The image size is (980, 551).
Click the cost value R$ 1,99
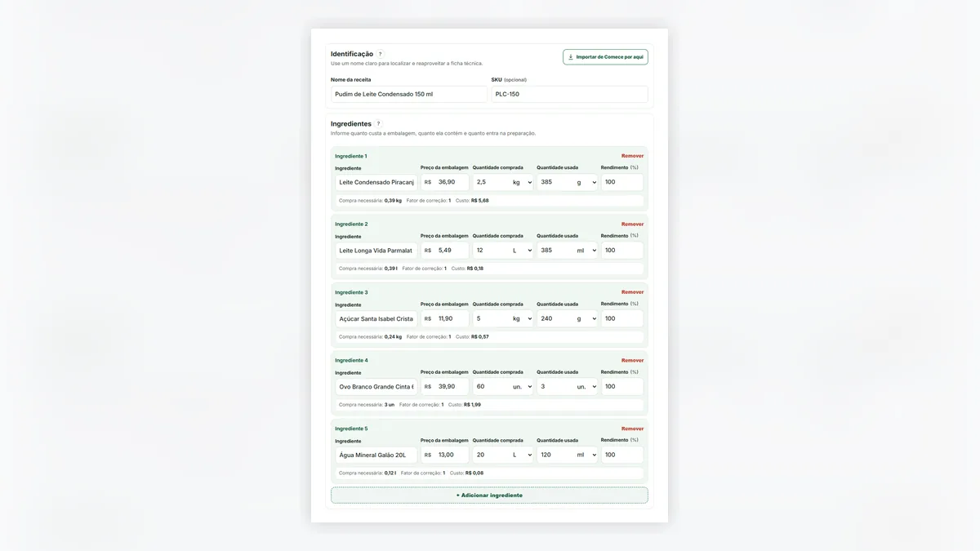coord(473,405)
